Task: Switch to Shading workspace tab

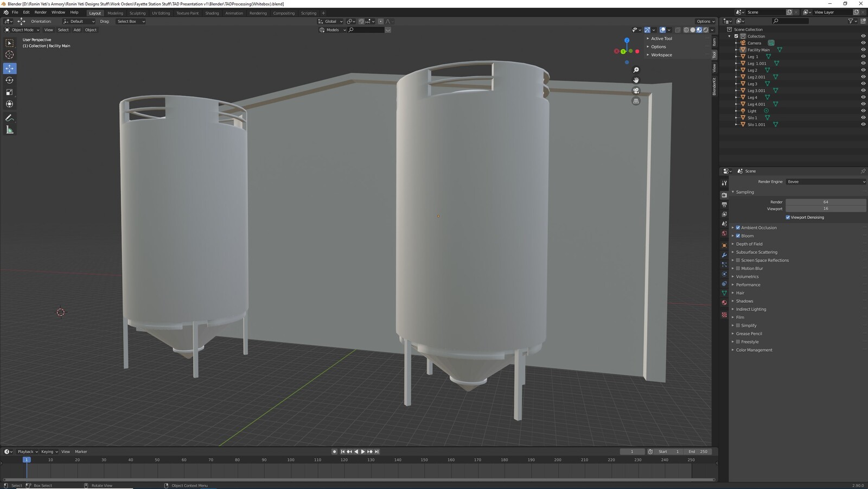Action: point(212,13)
